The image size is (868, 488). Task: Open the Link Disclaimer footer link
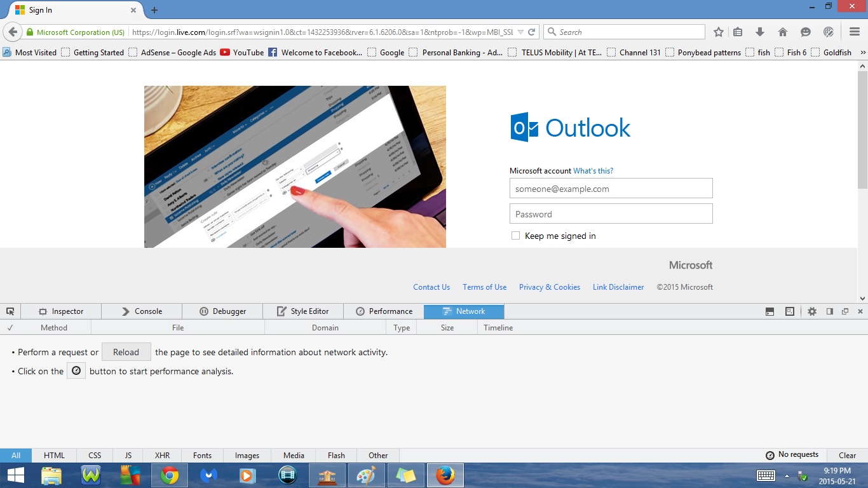pos(618,287)
